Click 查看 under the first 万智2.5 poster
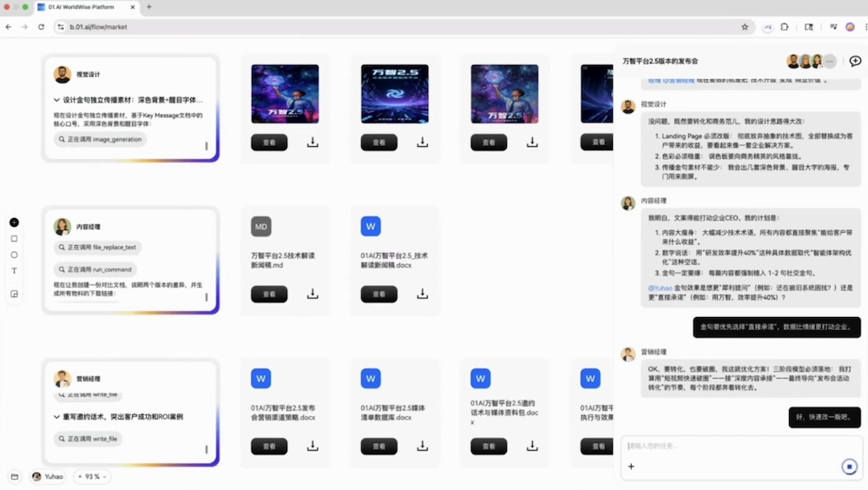868x490 pixels. pos(269,142)
